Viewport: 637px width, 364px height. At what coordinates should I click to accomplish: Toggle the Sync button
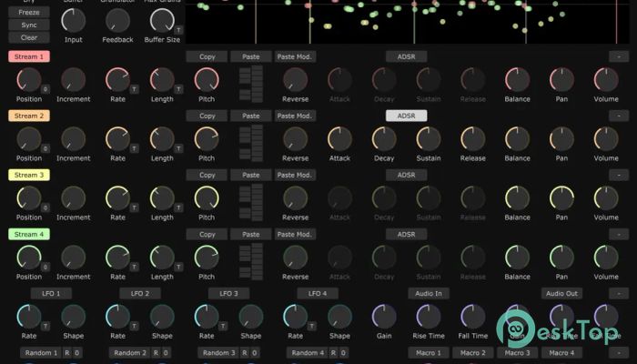(x=29, y=25)
